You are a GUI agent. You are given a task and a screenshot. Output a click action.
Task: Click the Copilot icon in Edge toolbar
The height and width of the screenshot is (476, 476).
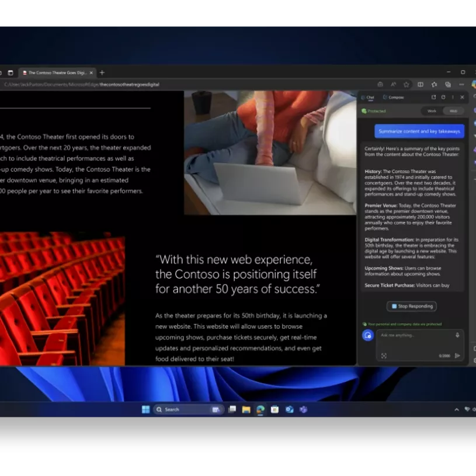tap(474, 84)
